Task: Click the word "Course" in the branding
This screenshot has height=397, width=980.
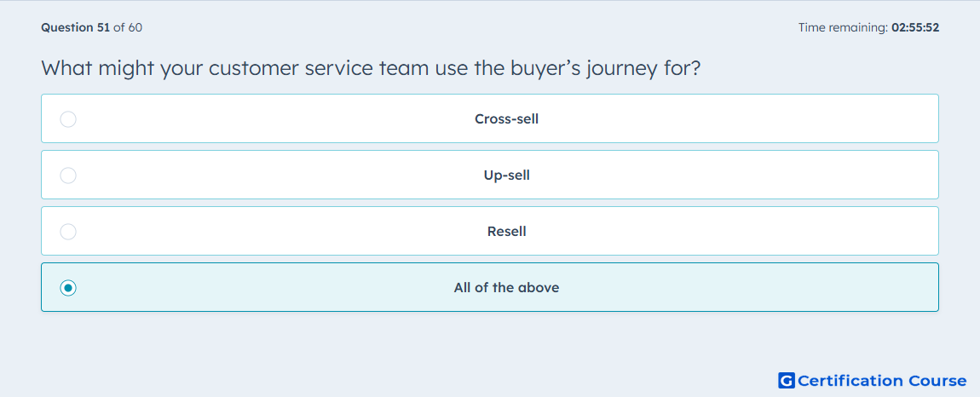Action: pos(937,381)
